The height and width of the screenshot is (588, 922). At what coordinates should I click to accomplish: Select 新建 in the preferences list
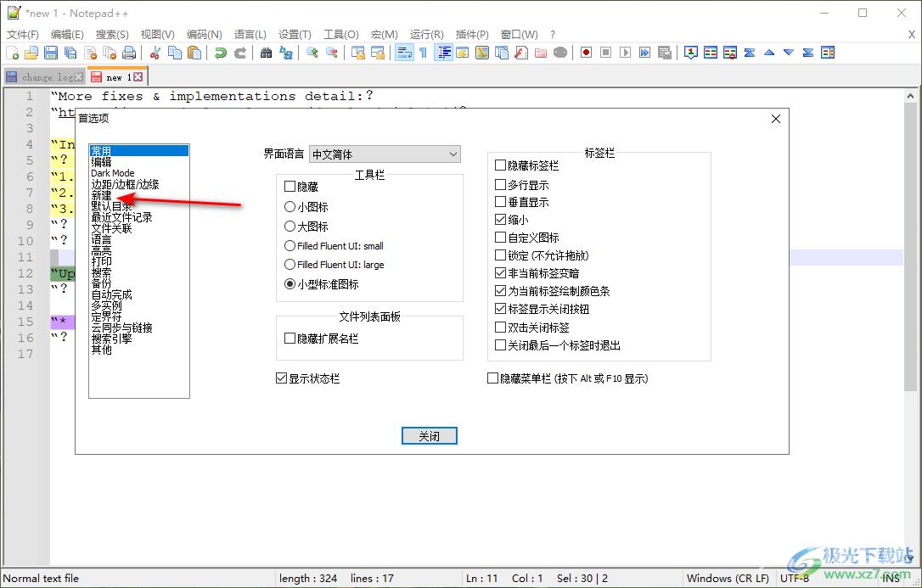point(101,195)
